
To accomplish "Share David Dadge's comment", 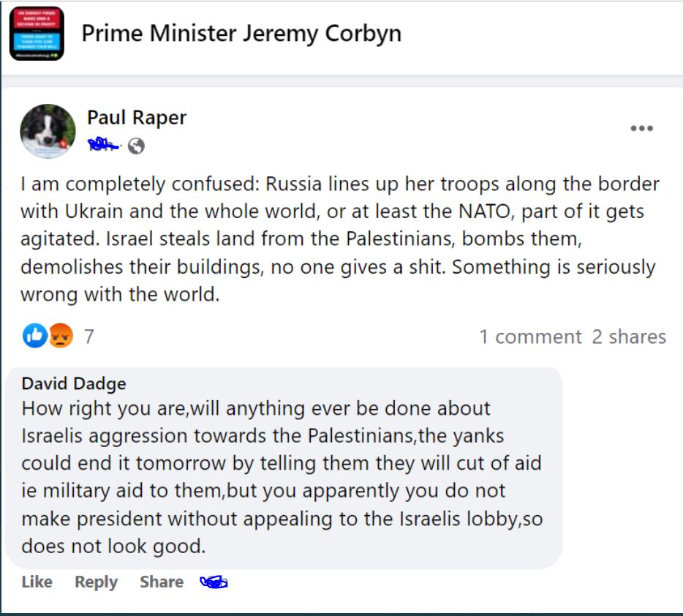I will tap(161, 582).
